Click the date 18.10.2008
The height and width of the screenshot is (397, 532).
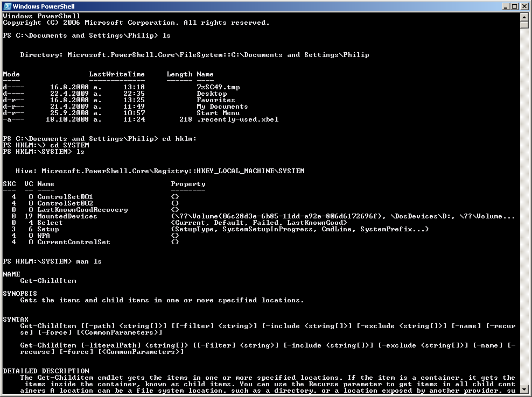67,119
